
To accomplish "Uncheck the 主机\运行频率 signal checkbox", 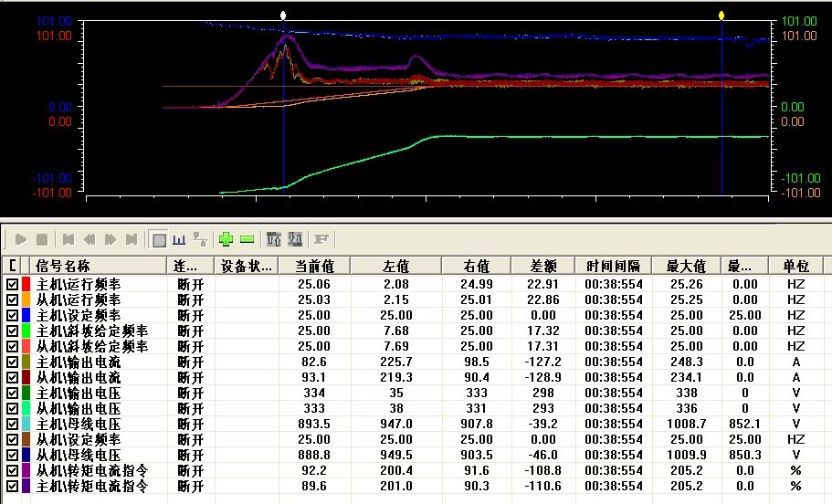I will [12, 284].
